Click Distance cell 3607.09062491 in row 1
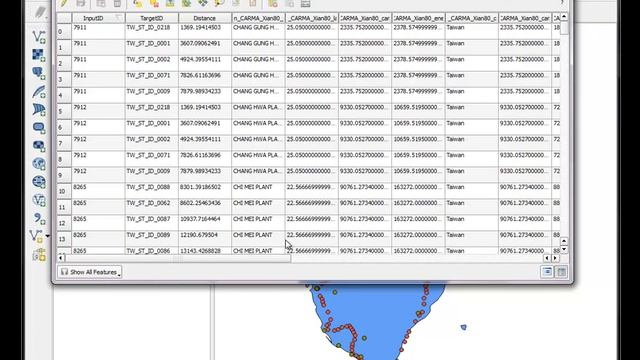 [204, 47]
